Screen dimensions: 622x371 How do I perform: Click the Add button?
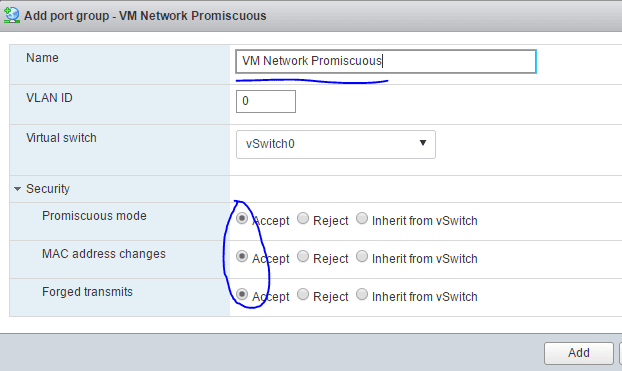pyautogui.click(x=579, y=353)
